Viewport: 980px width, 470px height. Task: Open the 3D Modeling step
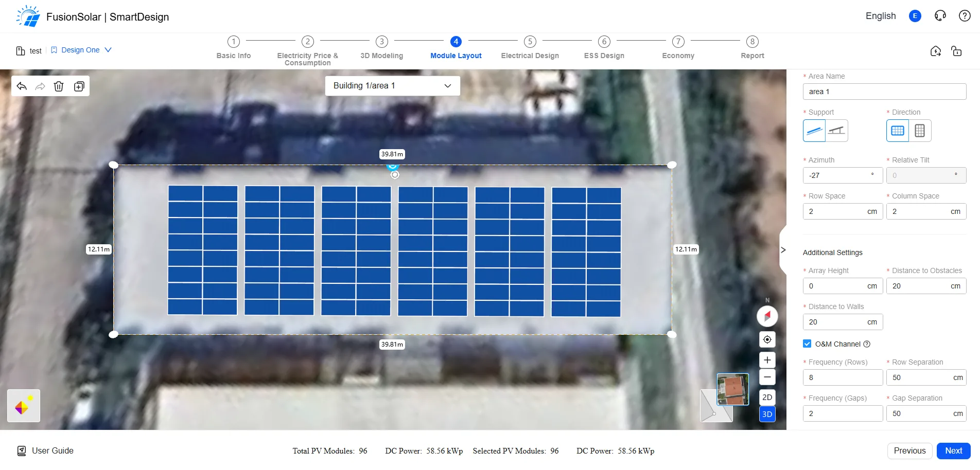pyautogui.click(x=381, y=48)
